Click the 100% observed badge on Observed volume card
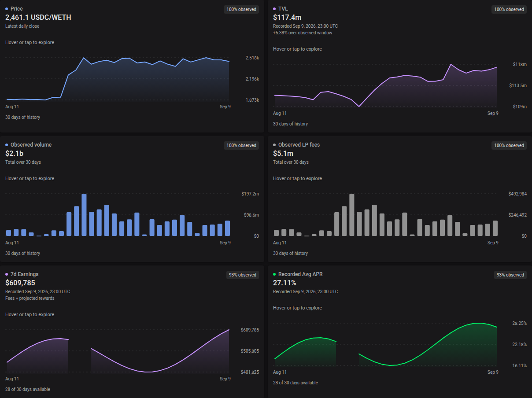Viewport: 532px width, 398px height. (241, 145)
